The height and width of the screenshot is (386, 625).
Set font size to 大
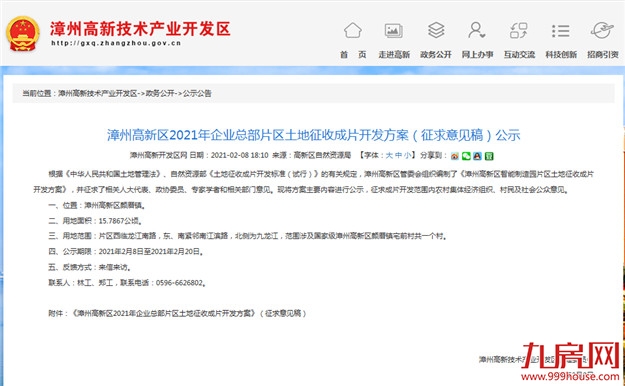click(x=389, y=155)
